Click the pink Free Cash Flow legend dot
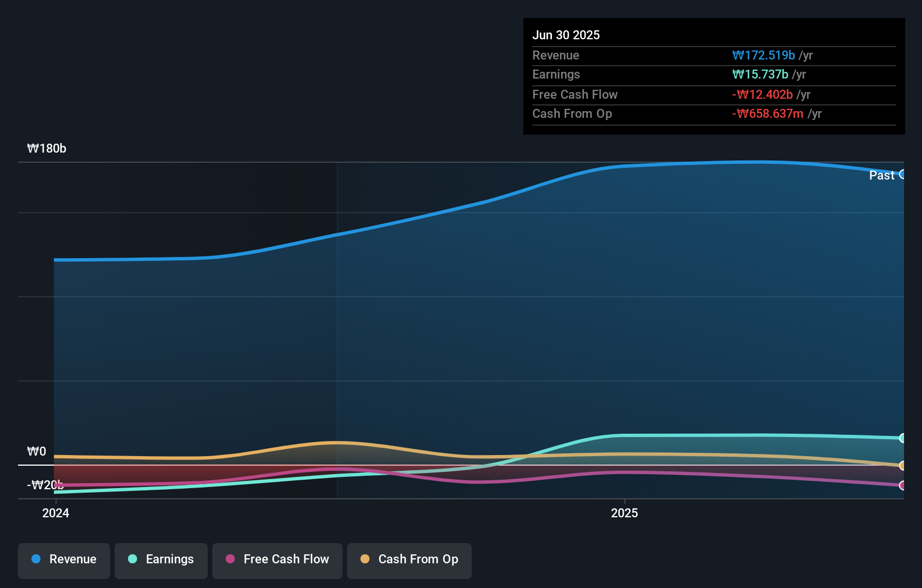The image size is (922, 588). (x=229, y=559)
